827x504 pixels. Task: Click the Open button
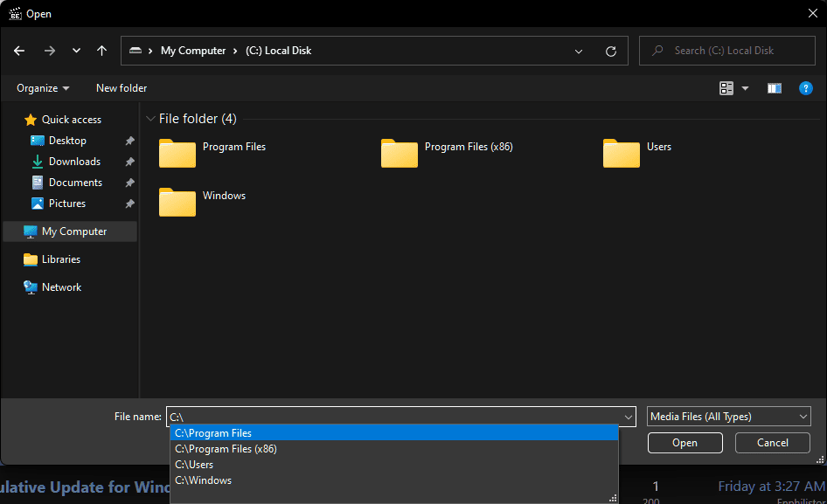point(685,443)
